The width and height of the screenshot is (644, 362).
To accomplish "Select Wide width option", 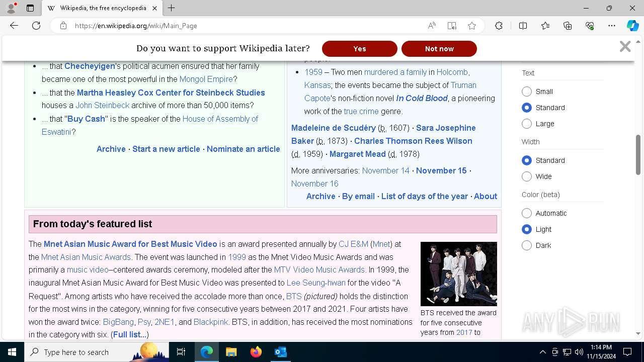I will coord(527,176).
